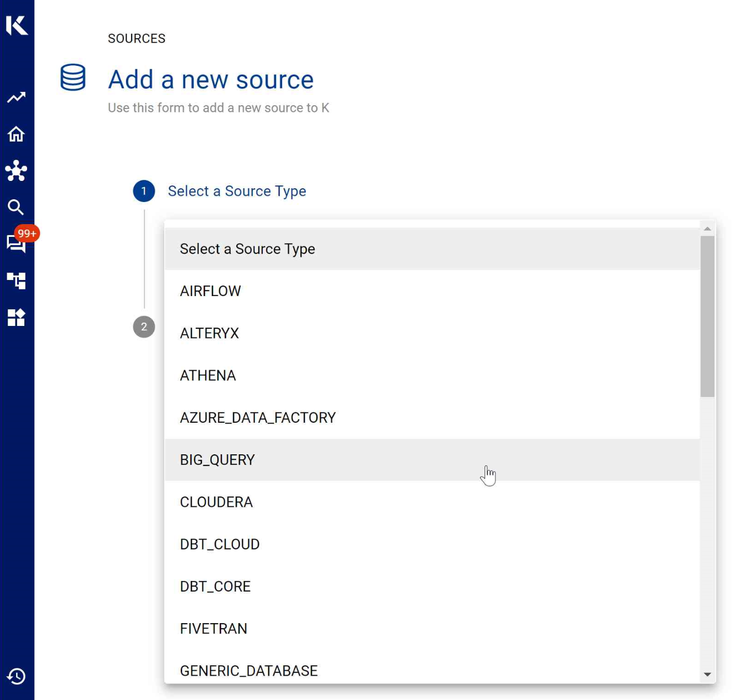The height and width of the screenshot is (700, 735).
Task: Click the step 2 circle
Action: [144, 326]
